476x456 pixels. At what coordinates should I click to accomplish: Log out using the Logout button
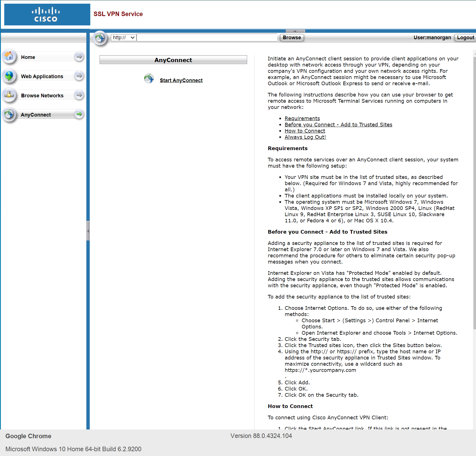coord(465,38)
